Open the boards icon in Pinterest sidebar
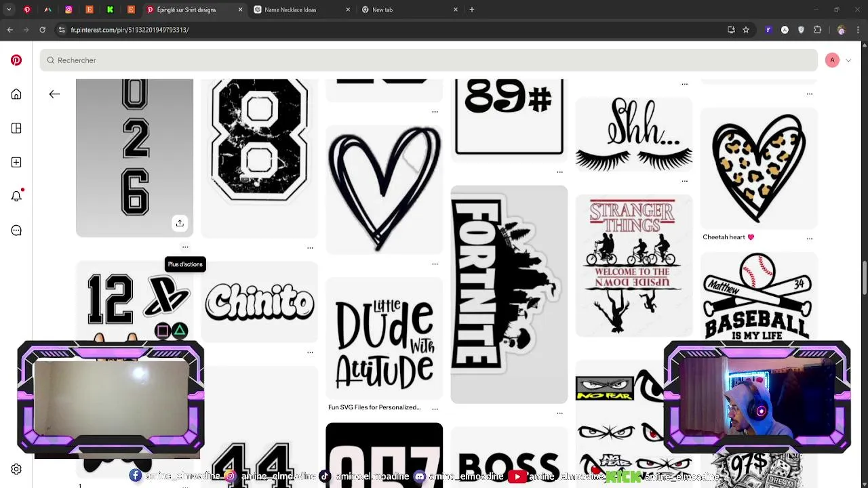 [x=16, y=128]
